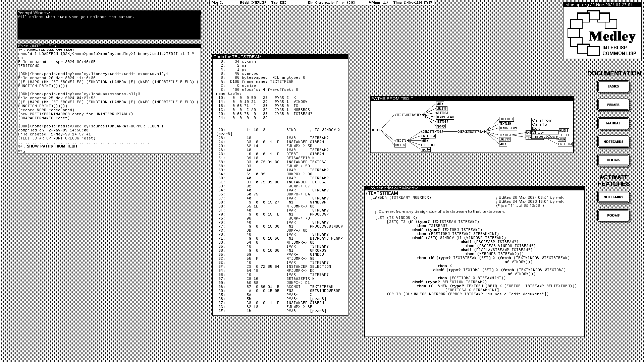Click the Prompt Window title bar
Screen dimensions: 644x362
tap(109, 13)
